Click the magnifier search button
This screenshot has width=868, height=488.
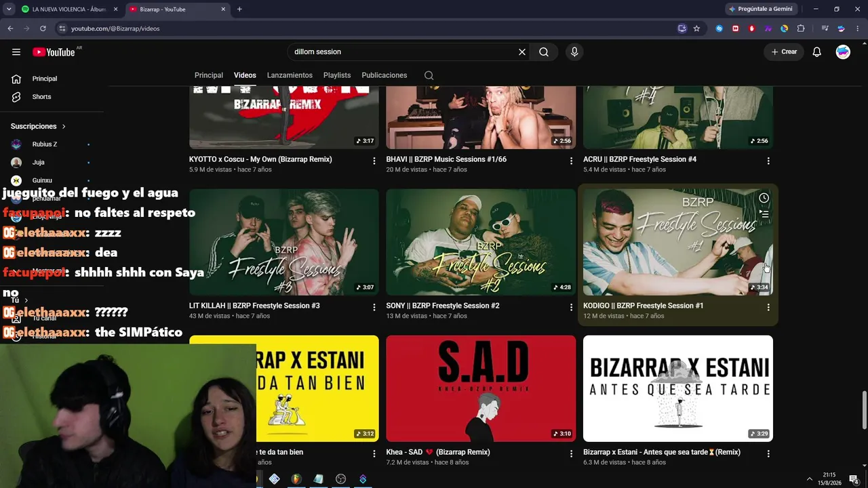click(544, 52)
